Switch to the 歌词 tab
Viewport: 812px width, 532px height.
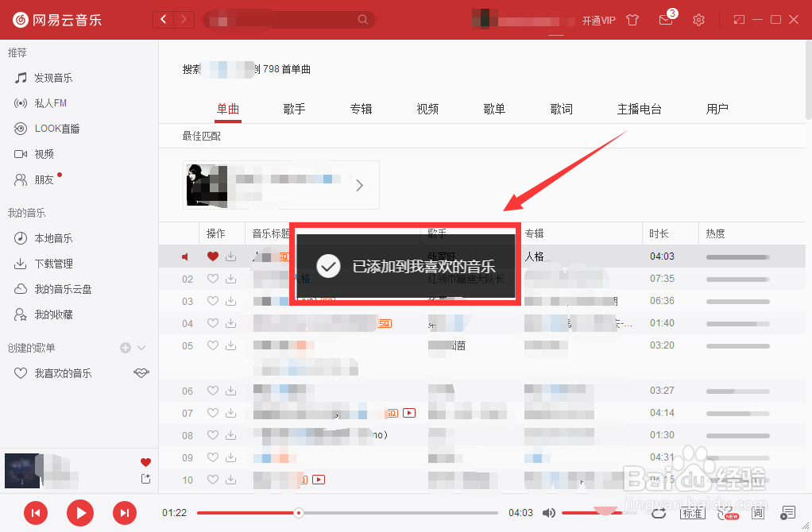coord(562,110)
